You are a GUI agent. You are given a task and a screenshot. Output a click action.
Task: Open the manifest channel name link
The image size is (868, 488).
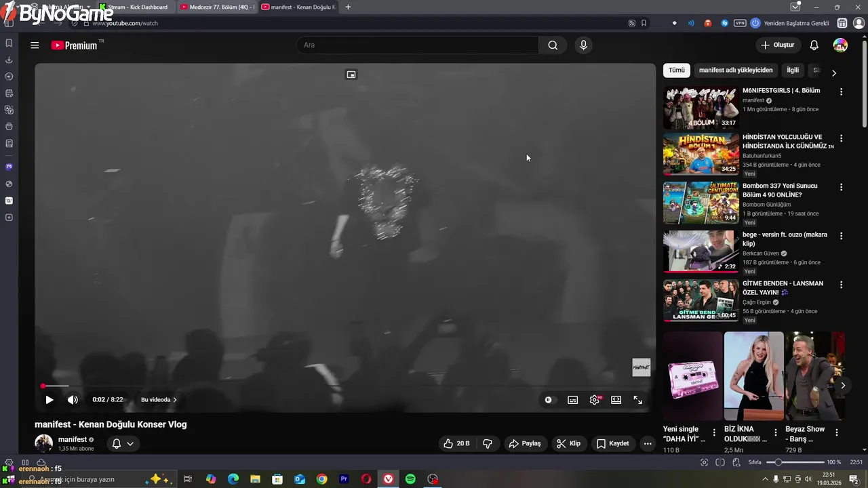pos(73,440)
